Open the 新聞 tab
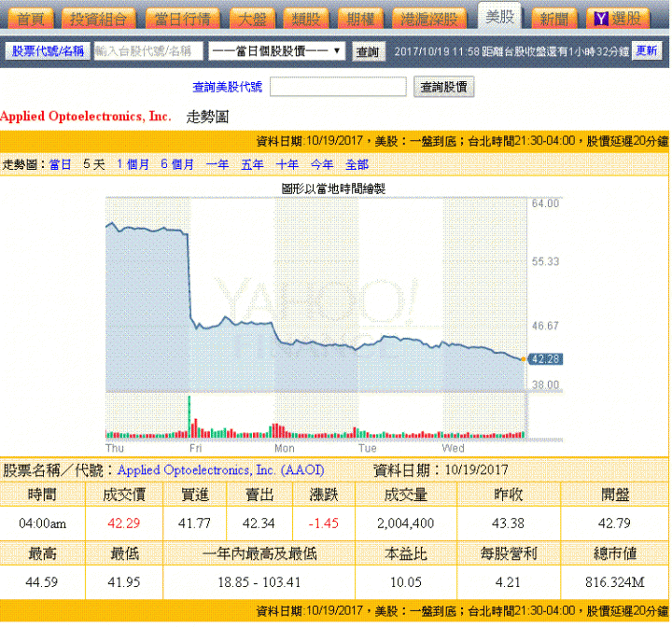The height and width of the screenshot is (628, 672). coord(553,20)
